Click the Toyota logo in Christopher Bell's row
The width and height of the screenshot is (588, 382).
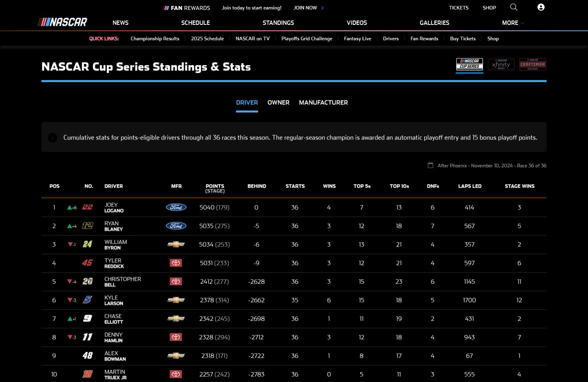pos(176,281)
